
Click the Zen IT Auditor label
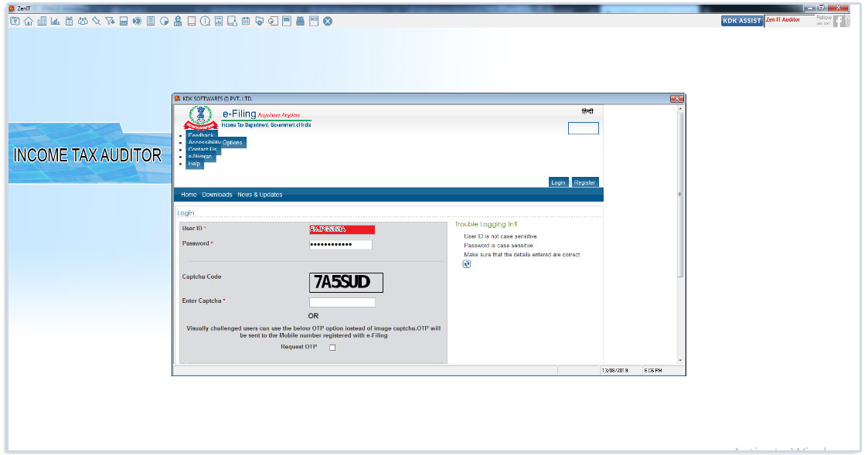point(783,20)
